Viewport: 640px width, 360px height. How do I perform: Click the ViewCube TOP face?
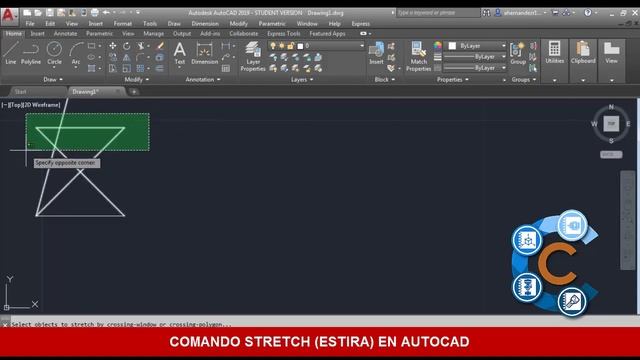pyautogui.click(x=611, y=123)
